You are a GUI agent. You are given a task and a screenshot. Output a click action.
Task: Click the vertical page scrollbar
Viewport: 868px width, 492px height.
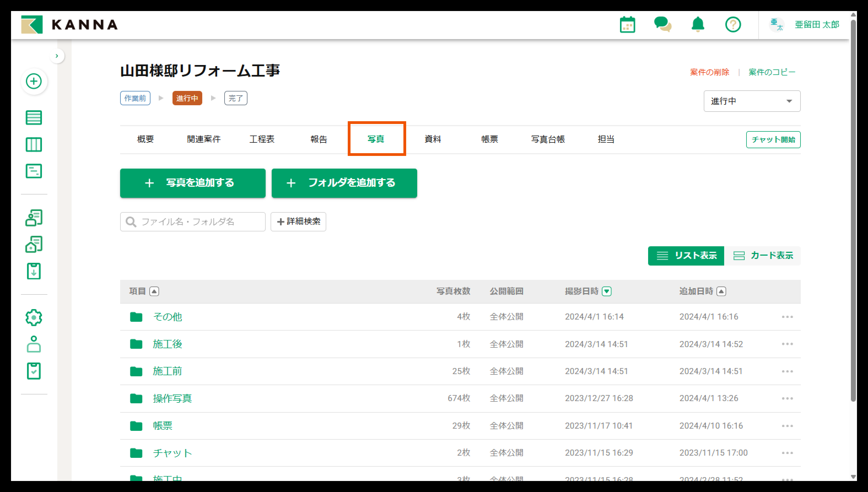click(853, 210)
